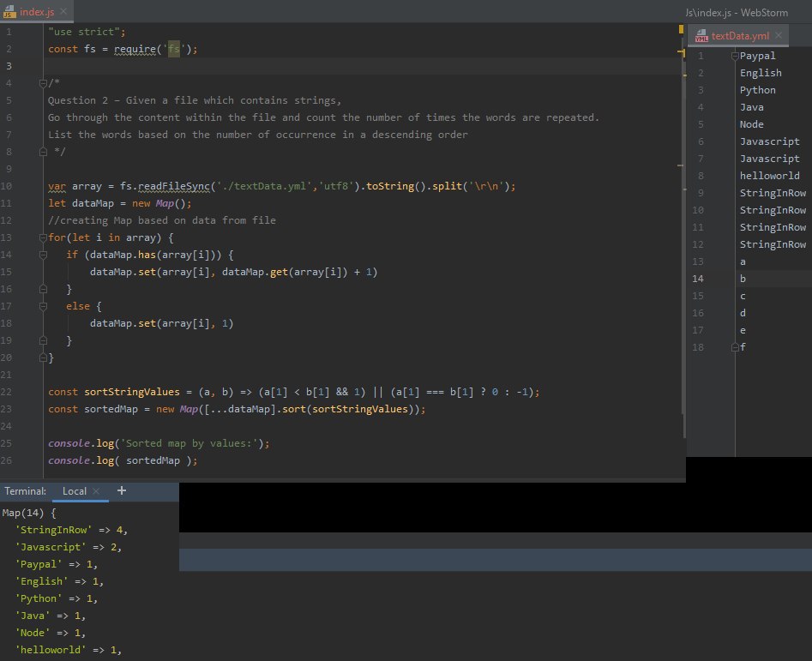
Task: Collapse yml block at Paypal line 1
Action: pyautogui.click(x=735, y=56)
